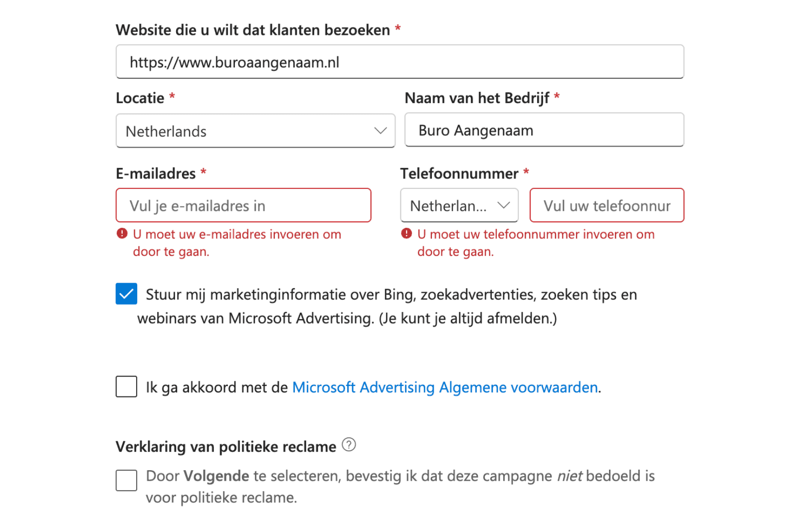This screenshot has width=798, height=532.
Task: Click the E-mailadres input field
Action: click(243, 205)
